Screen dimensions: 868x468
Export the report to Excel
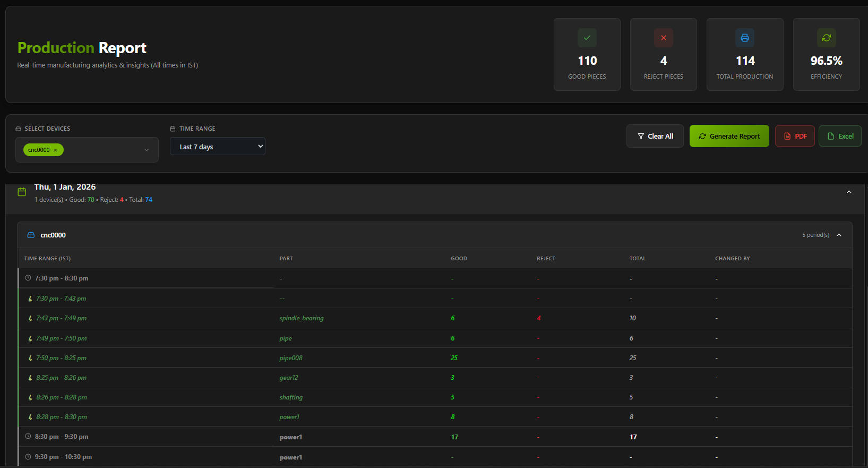(x=840, y=136)
